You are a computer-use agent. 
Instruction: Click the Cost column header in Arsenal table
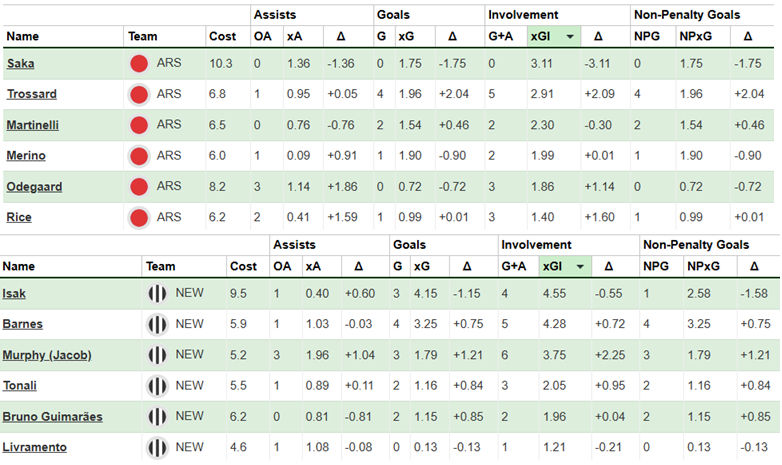click(222, 36)
